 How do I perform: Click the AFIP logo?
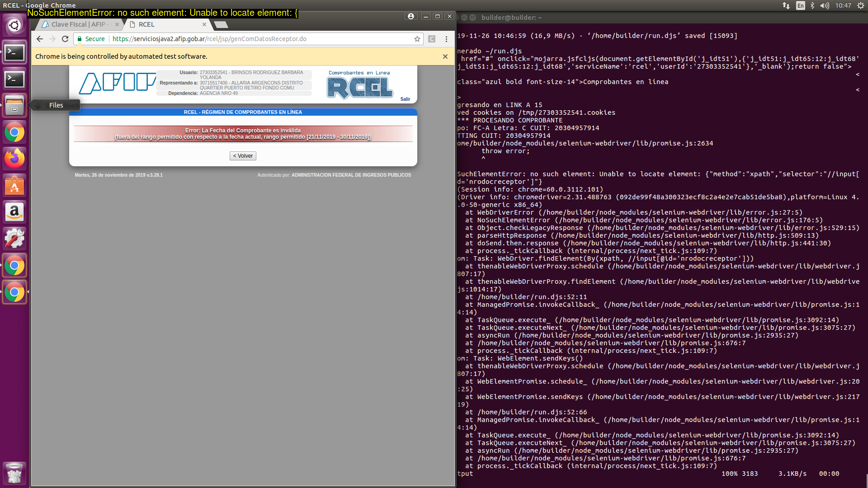(117, 83)
